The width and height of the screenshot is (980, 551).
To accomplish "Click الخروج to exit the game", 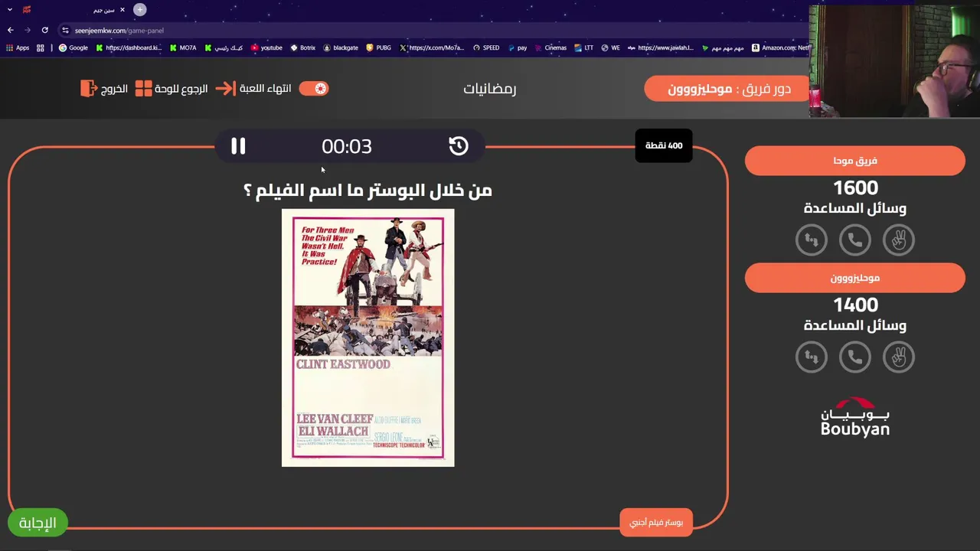I will click(x=114, y=89).
